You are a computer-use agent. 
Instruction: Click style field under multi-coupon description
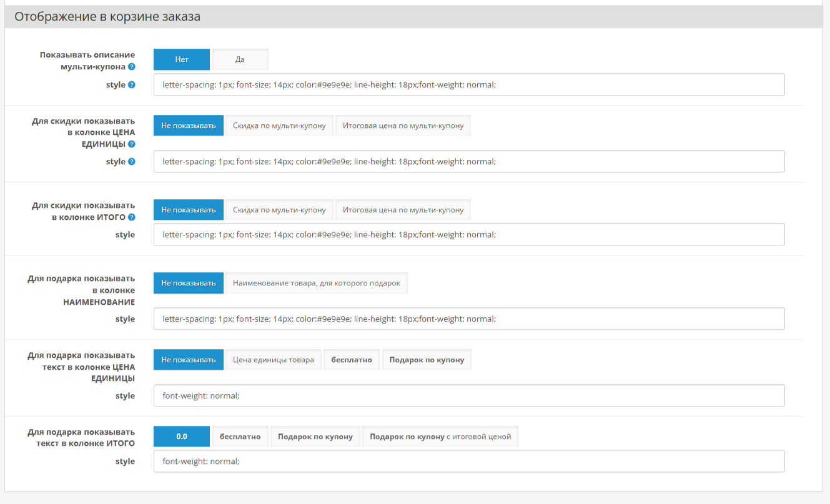(x=468, y=84)
